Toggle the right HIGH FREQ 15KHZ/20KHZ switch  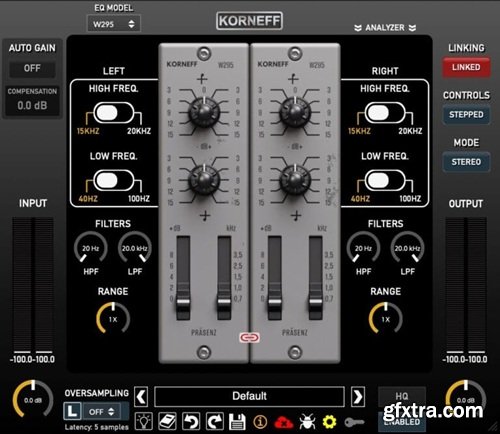tap(385, 113)
